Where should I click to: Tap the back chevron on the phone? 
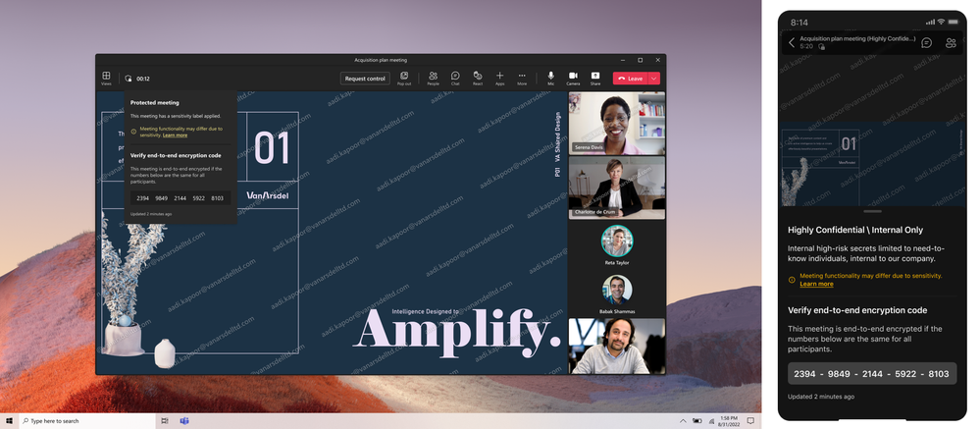click(x=792, y=42)
